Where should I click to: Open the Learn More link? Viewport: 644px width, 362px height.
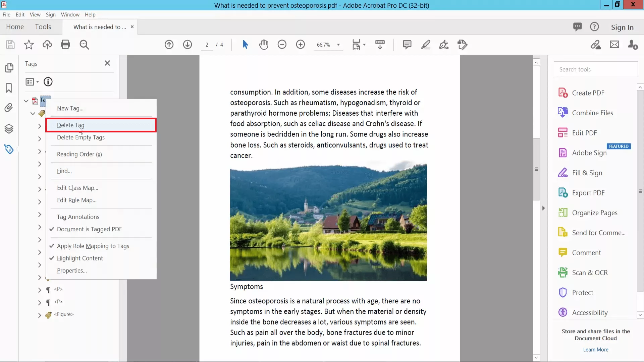click(595, 350)
